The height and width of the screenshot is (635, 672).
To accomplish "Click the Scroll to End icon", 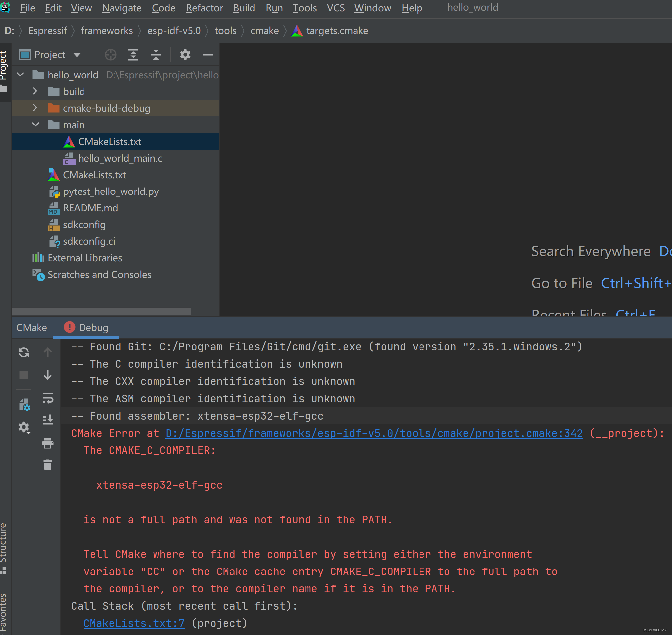I will (x=48, y=420).
